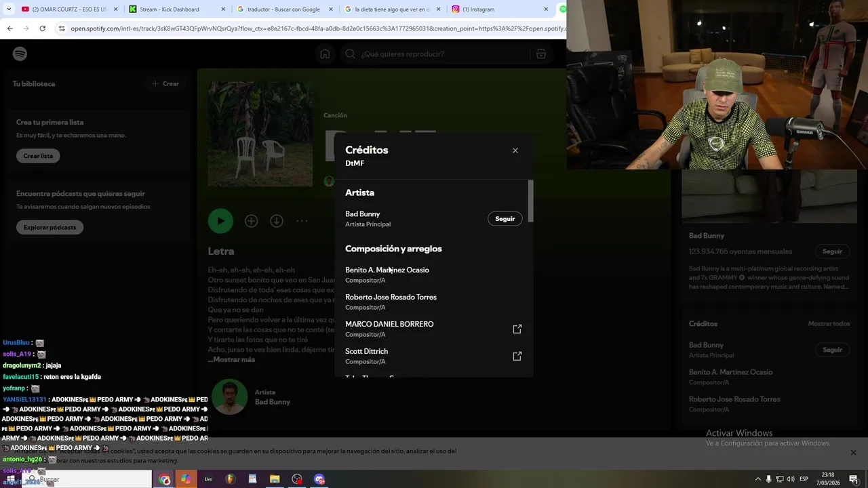This screenshot has width=868, height=488.
Task: Close the Instagram tab
Action: [546, 9]
